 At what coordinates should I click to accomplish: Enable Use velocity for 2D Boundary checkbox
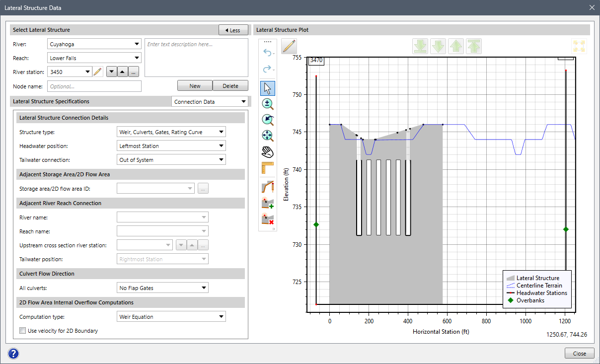pyautogui.click(x=22, y=331)
